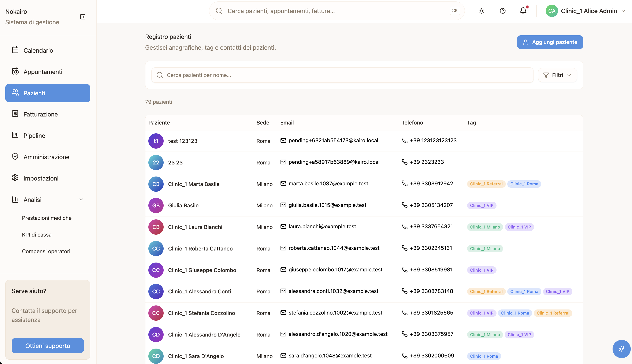Collapse the Analisi section chevron
Image resolution: width=632 pixels, height=364 pixels.
[81, 200]
